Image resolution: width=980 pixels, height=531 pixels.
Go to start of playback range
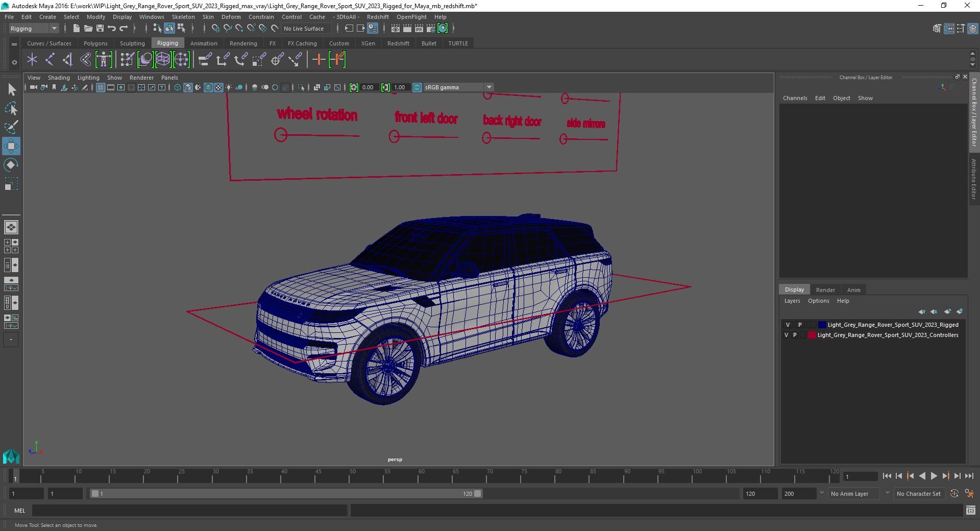pos(887,476)
